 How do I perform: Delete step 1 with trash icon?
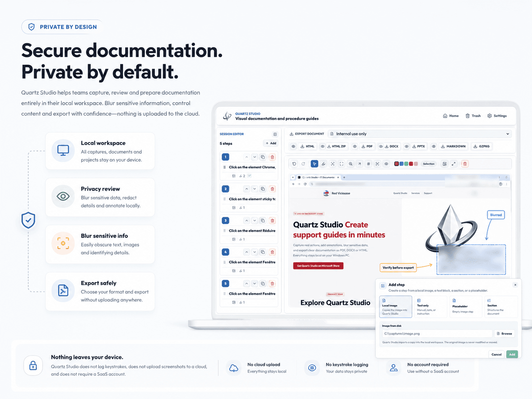pos(272,157)
